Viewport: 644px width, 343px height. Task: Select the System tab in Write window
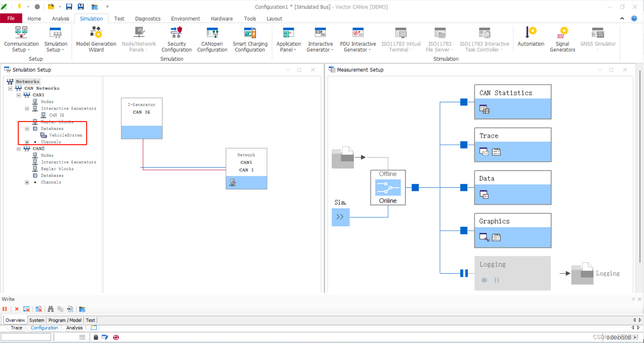(37, 320)
